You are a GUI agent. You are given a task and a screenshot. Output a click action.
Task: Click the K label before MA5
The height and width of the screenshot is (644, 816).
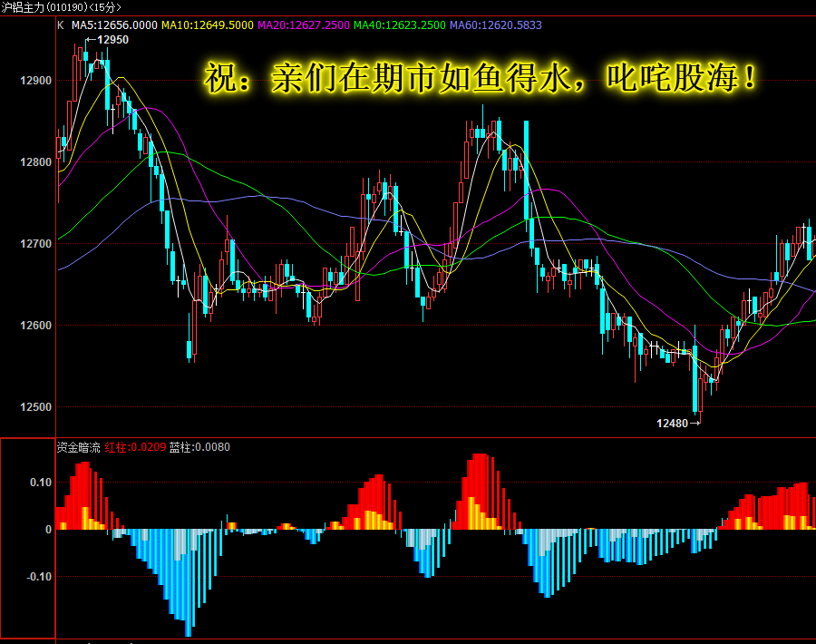click(61, 25)
